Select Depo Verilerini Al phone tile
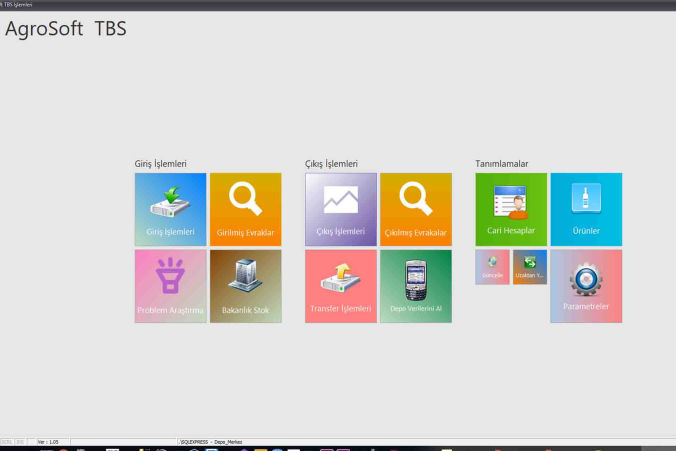 pos(416,286)
